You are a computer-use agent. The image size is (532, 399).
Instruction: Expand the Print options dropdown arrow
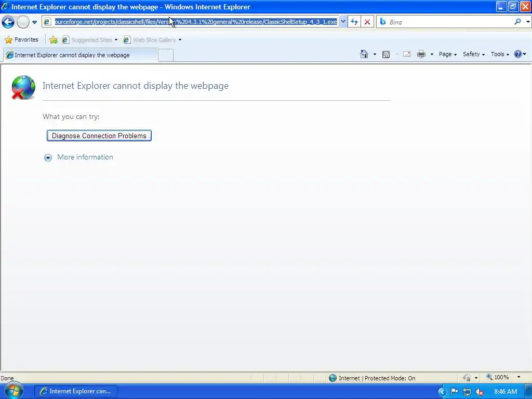[432, 54]
